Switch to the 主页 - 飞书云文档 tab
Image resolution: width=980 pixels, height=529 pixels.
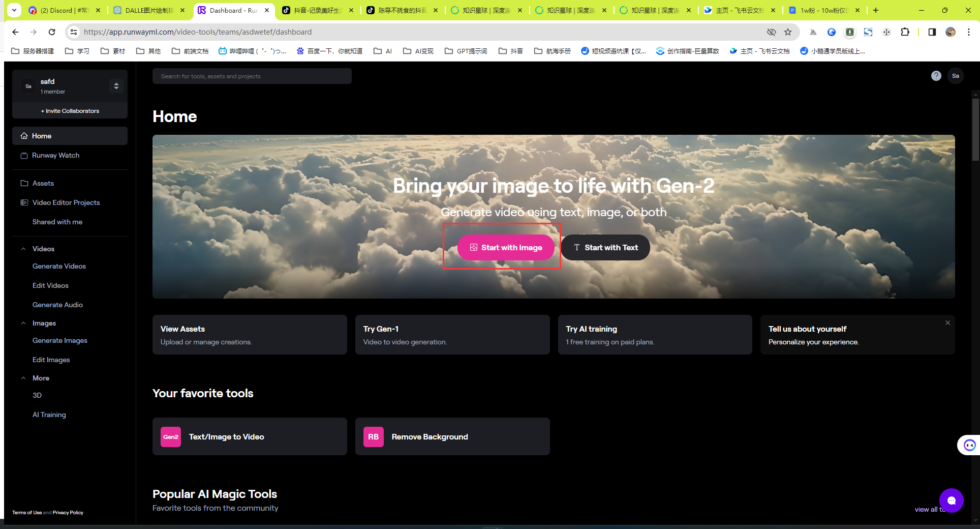(x=740, y=10)
